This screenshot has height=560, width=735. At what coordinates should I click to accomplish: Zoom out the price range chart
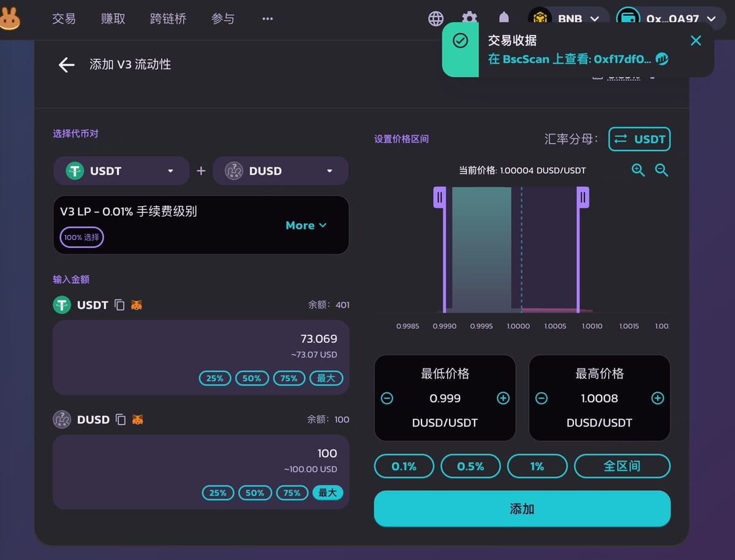(661, 170)
